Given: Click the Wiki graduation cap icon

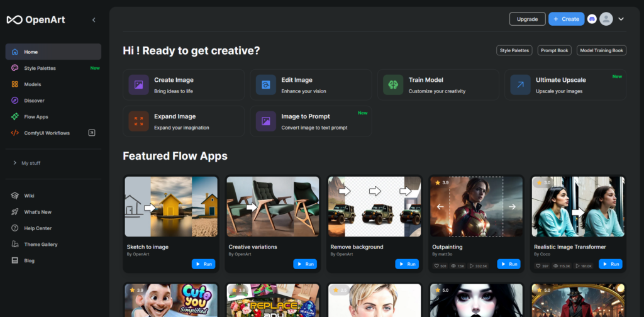Looking at the screenshot, I should 15,196.
